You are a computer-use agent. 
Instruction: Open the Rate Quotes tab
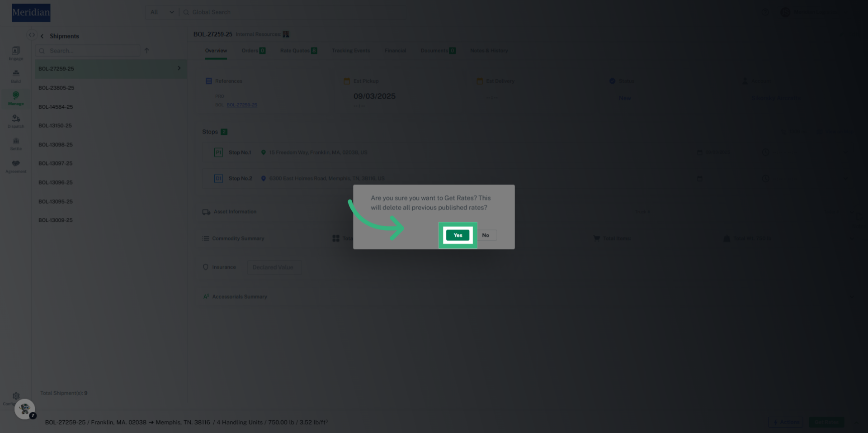point(299,51)
